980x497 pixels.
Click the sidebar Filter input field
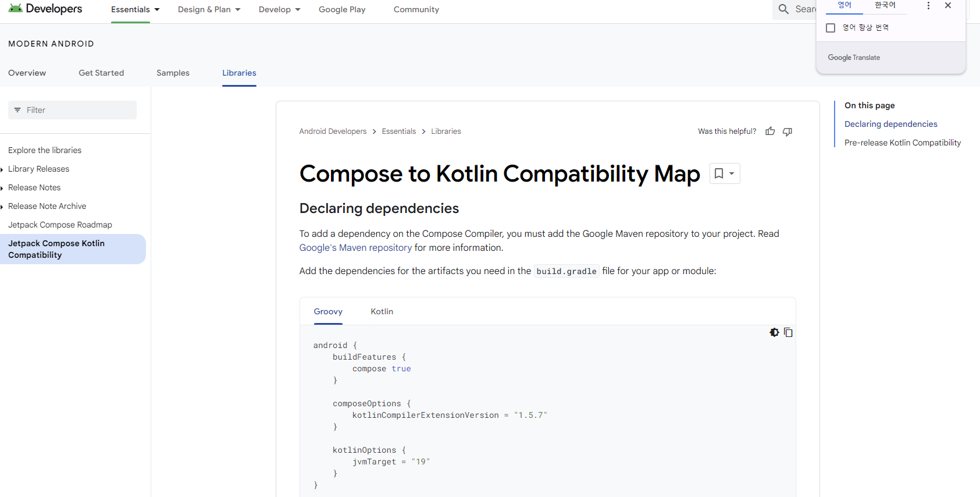[72, 110]
